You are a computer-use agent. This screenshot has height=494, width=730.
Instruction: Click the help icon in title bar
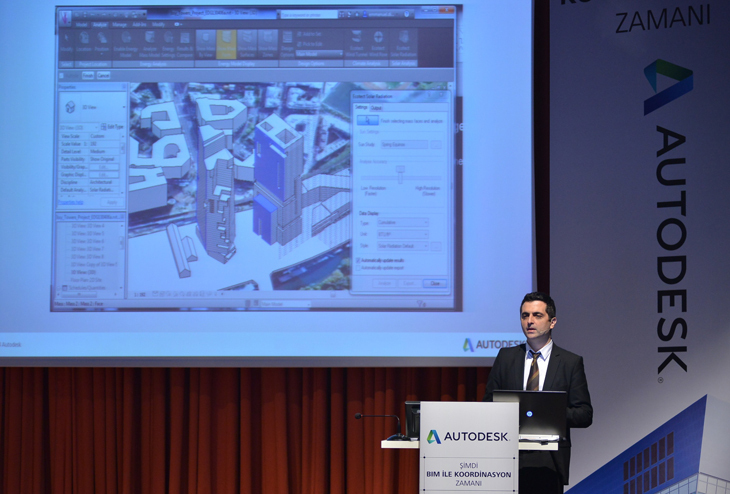click(406, 14)
